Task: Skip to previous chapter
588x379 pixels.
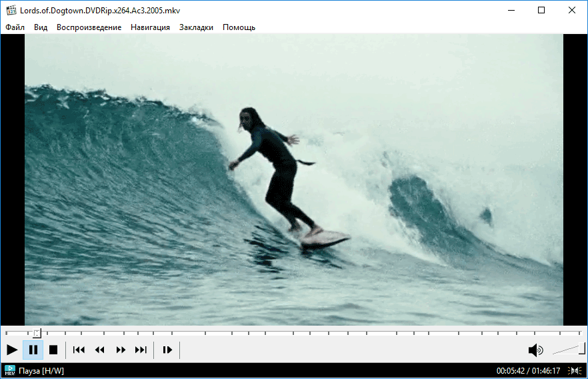Action: coord(79,350)
